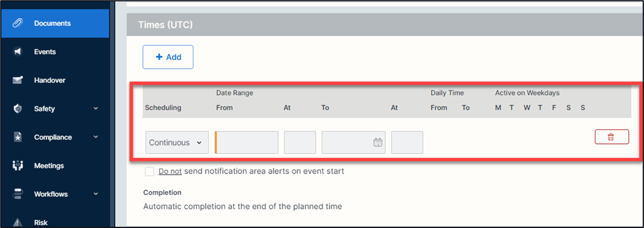Click the F weekday column letter

554,108
